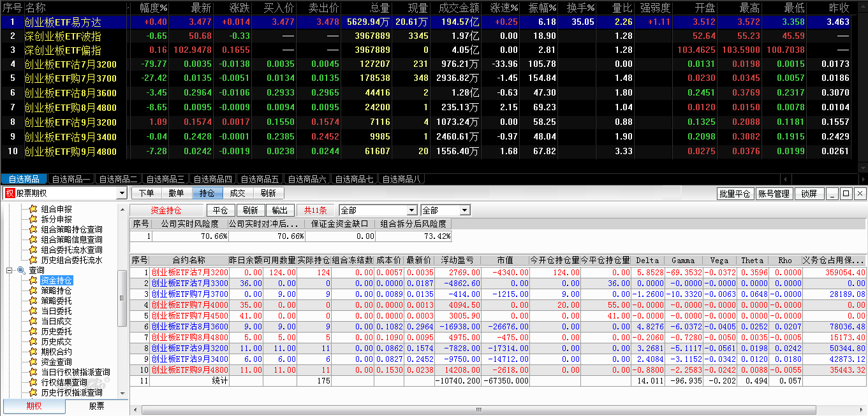Click the star icon next to 资金查询
The image size is (868, 416).
pos(33,362)
